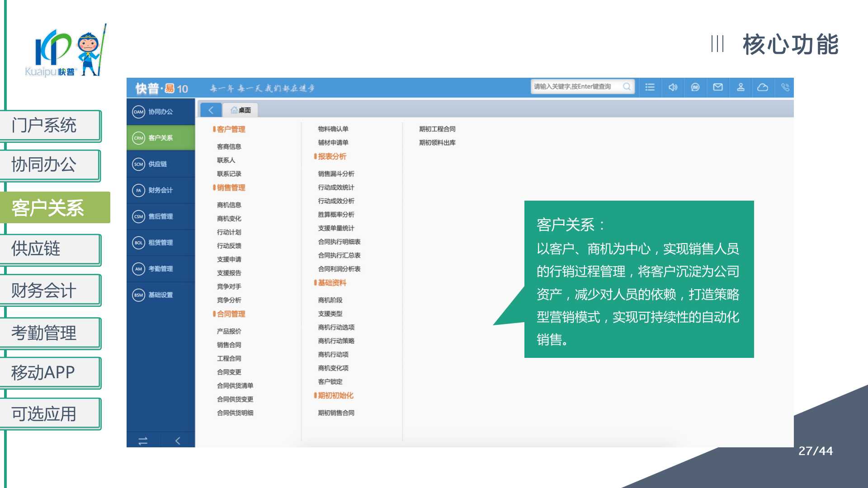Select 财务会计 FA in the sidebar
The height and width of the screenshot is (488, 868).
tap(160, 190)
